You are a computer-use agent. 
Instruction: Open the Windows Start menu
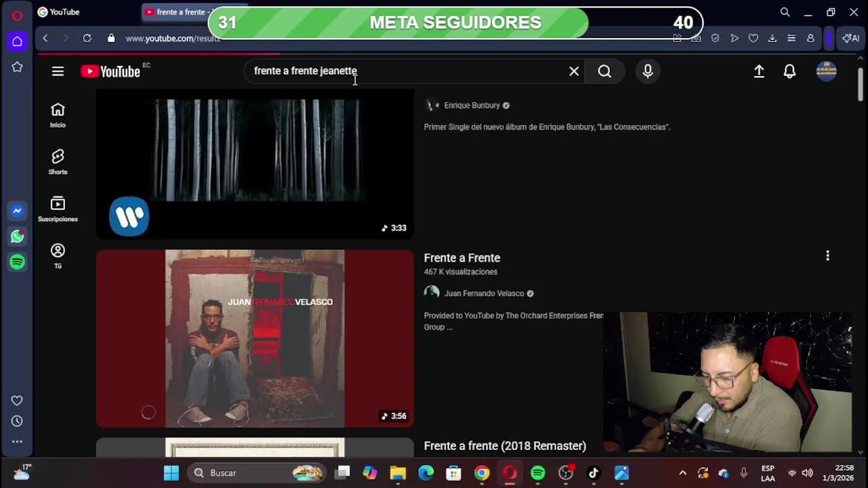point(171,472)
